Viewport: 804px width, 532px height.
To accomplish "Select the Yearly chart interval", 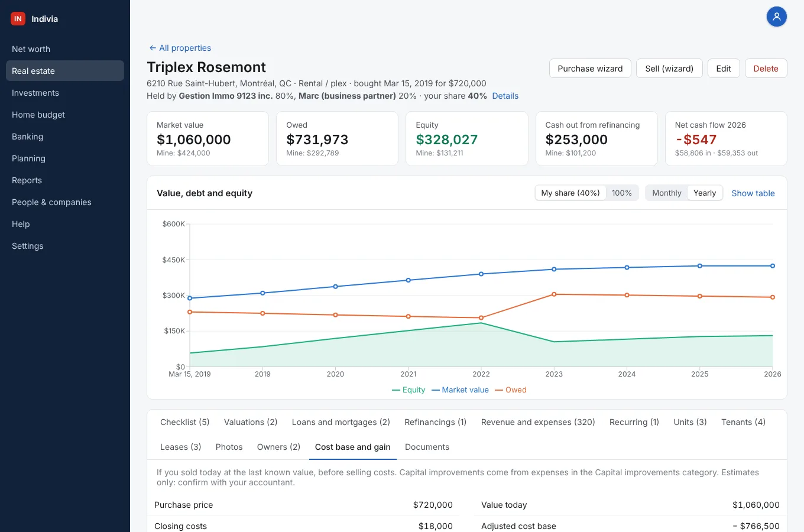I will (x=705, y=193).
